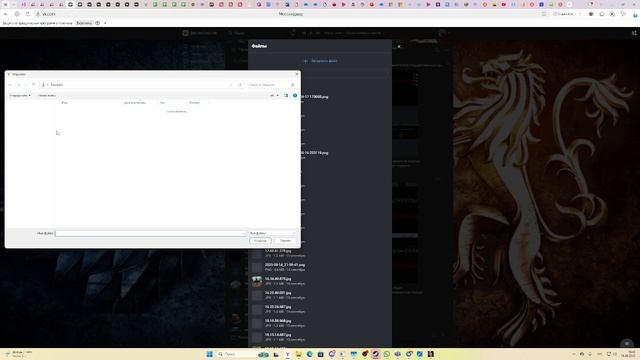Open WhatsApp from the taskbar

(x=387, y=354)
